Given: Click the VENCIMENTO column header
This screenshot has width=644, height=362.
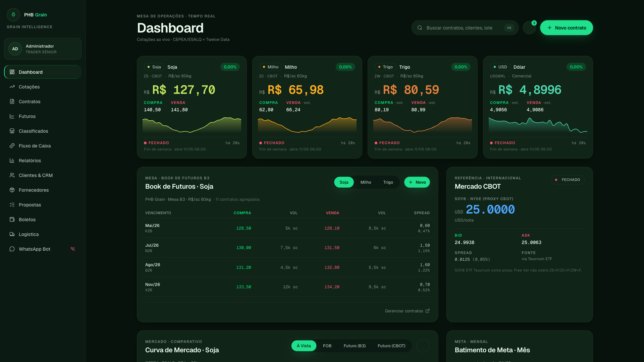Looking at the screenshot, I should pyautogui.click(x=158, y=213).
